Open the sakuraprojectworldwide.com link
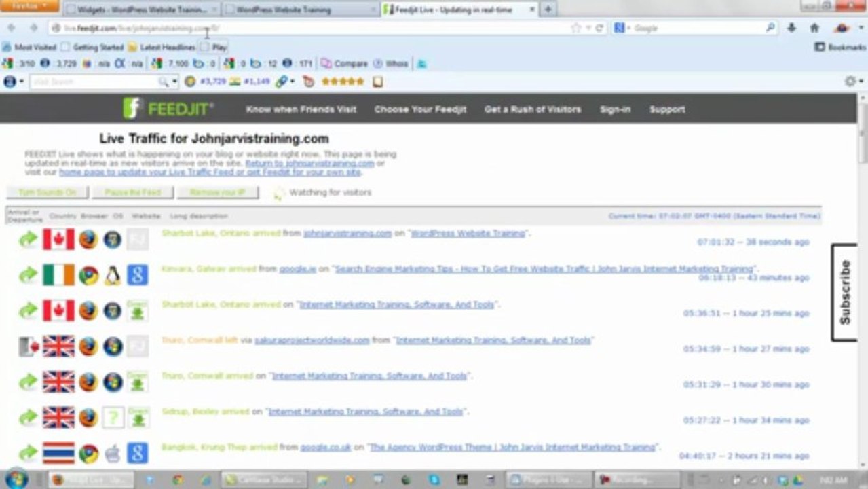The height and width of the screenshot is (489, 868). (x=312, y=340)
